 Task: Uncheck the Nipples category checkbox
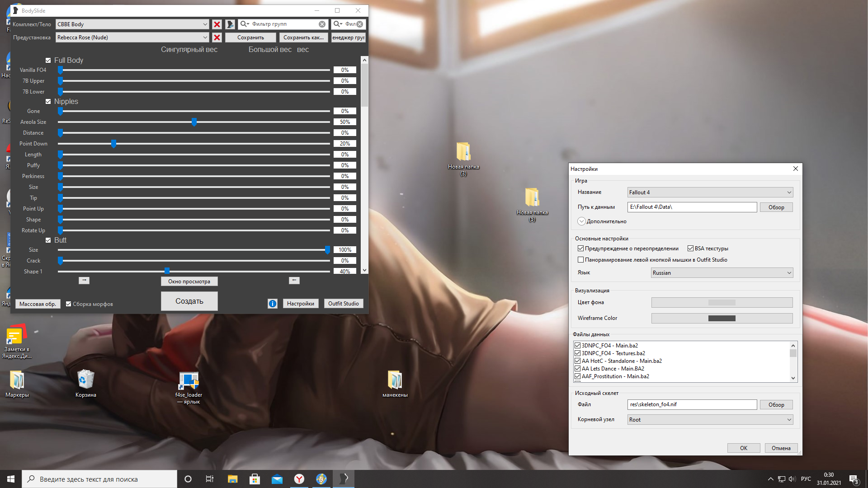pyautogui.click(x=48, y=102)
